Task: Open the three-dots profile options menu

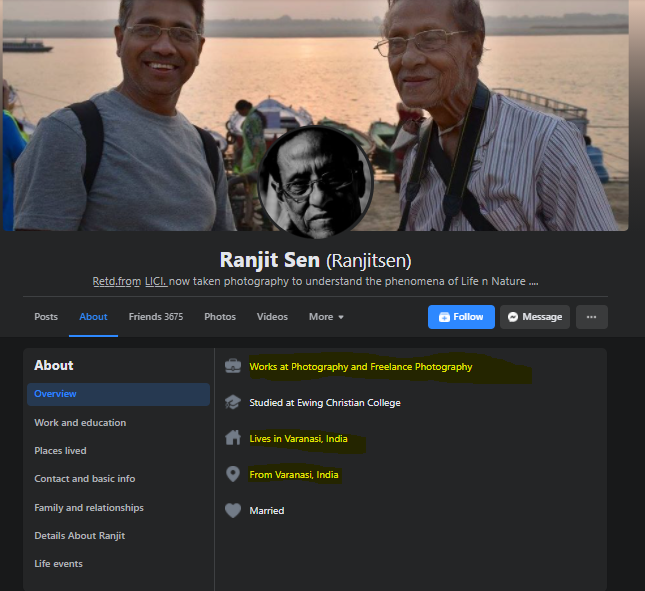Action: tap(591, 317)
